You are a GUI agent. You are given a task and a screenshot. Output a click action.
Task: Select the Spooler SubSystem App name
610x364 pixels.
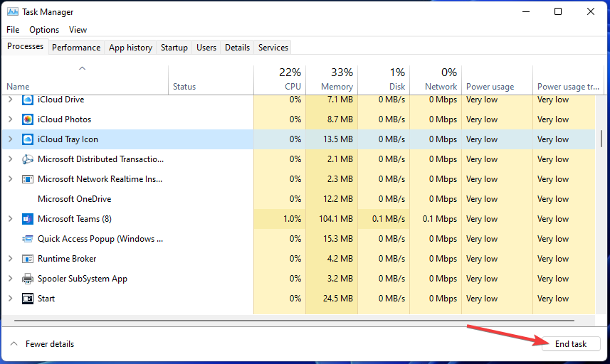(x=82, y=279)
